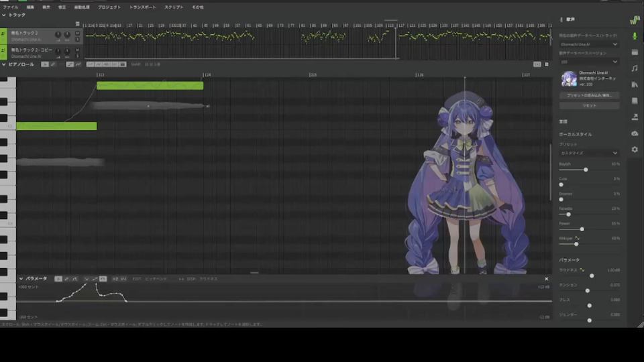644x362 pixels.
Task: Select the lower green note before bar 113
Action: pos(56,126)
